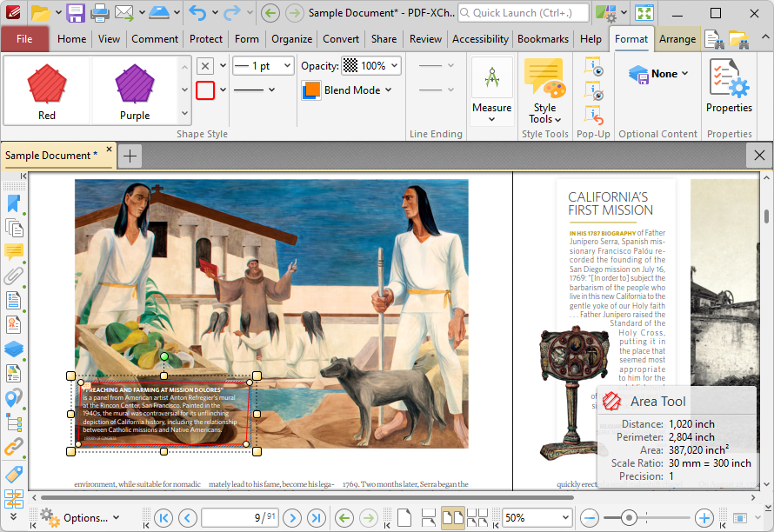Switch to the Accessibility tab
Image resolution: width=774 pixels, height=532 pixels.
pyautogui.click(x=480, y=39)
